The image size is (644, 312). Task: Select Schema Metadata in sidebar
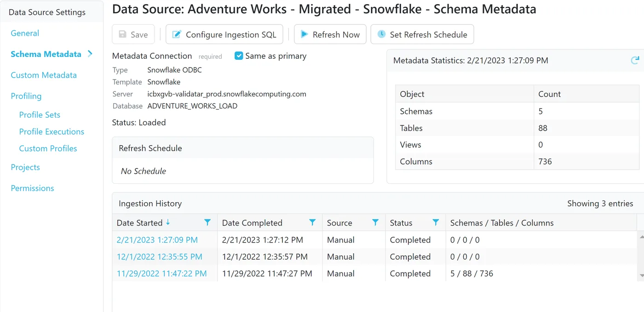[46, 54]
